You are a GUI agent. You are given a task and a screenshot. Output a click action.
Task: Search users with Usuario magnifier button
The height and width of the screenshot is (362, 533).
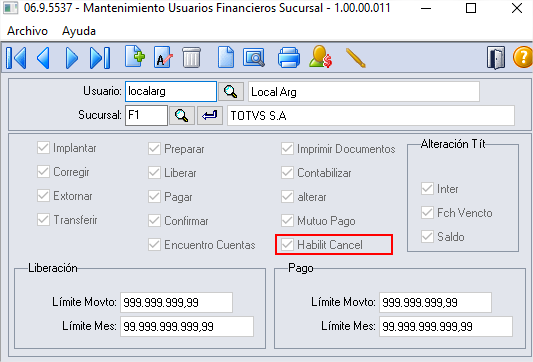click(x=230, y=91)
